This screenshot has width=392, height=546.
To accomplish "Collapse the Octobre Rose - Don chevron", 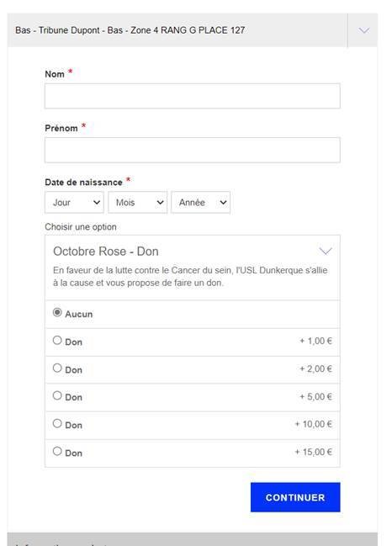I will [x=326, y=251].
